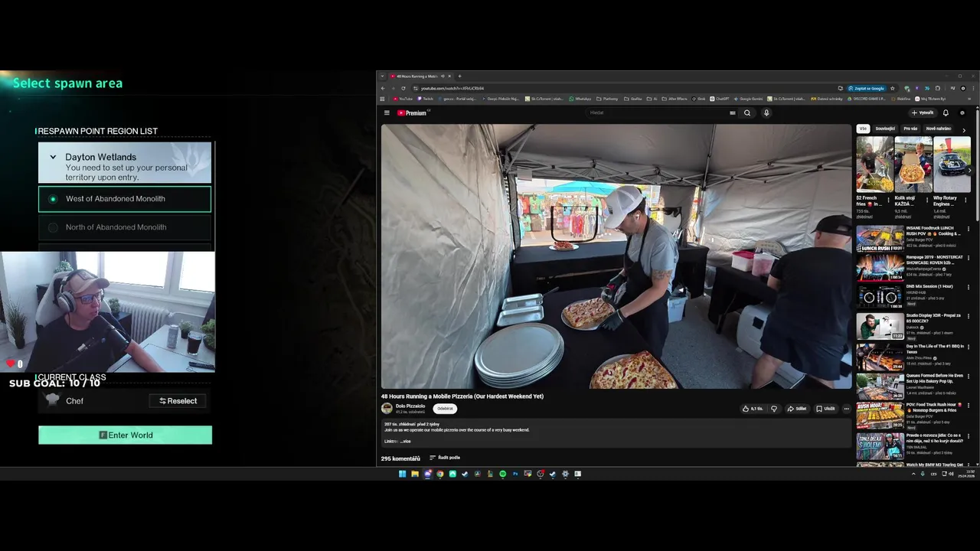980x551 pixels.
Task: Open Spotify from the taskbar
Action: [502, 474]
